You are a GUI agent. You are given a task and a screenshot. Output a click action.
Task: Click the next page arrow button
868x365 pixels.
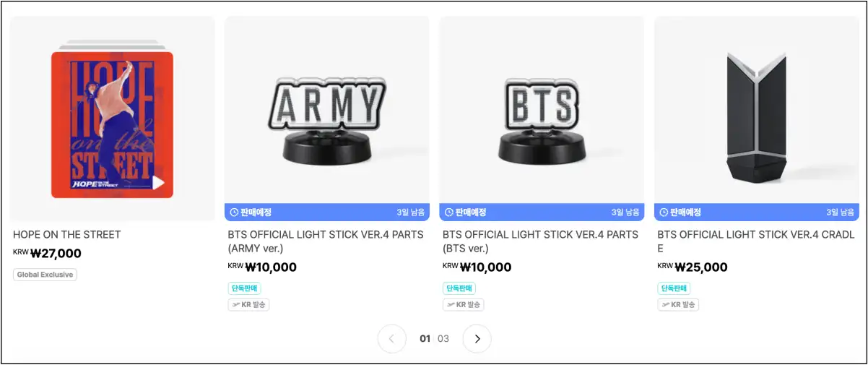coord(477,338)
